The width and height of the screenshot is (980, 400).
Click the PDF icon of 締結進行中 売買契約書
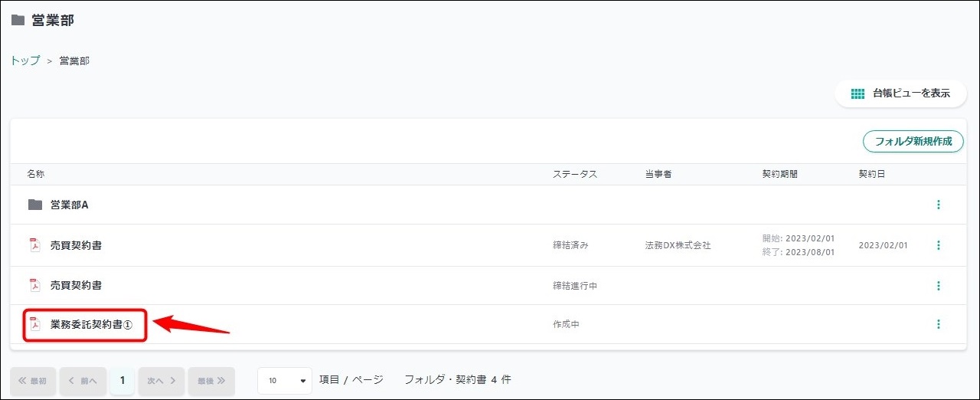[34, 285]
